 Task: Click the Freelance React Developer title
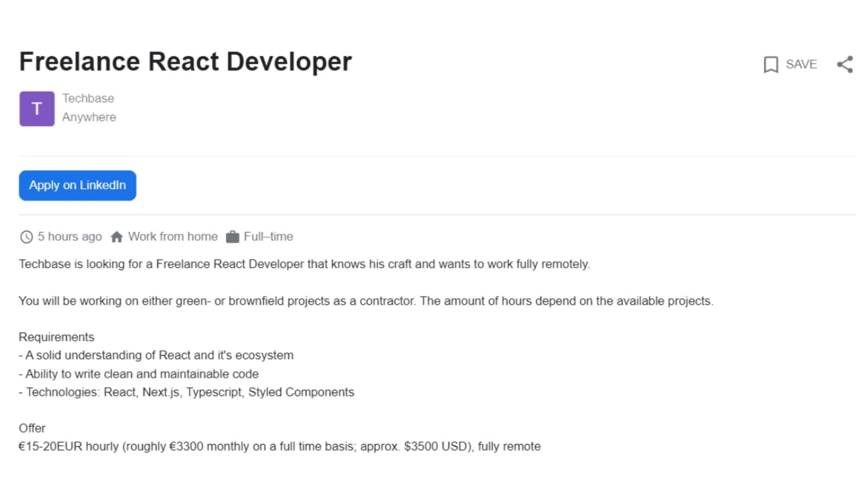pyautogui.click(x=186, y=62)
